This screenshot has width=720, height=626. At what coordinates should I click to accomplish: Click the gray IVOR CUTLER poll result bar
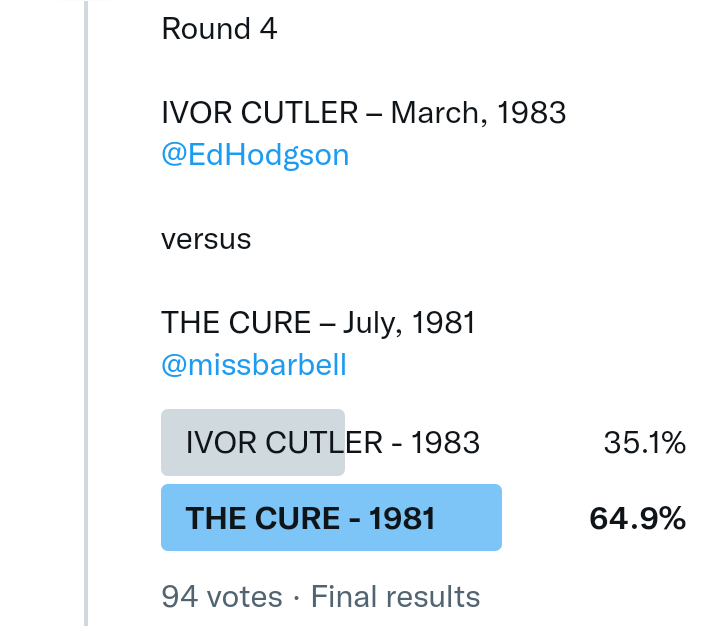point(252,442)
